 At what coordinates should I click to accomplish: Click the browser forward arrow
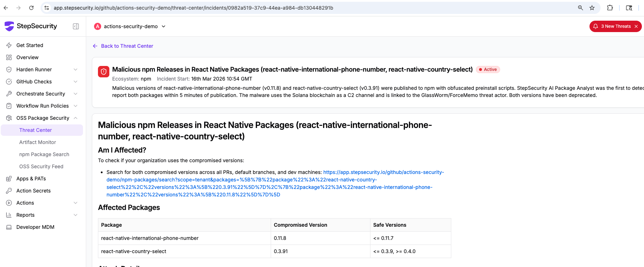19,8
